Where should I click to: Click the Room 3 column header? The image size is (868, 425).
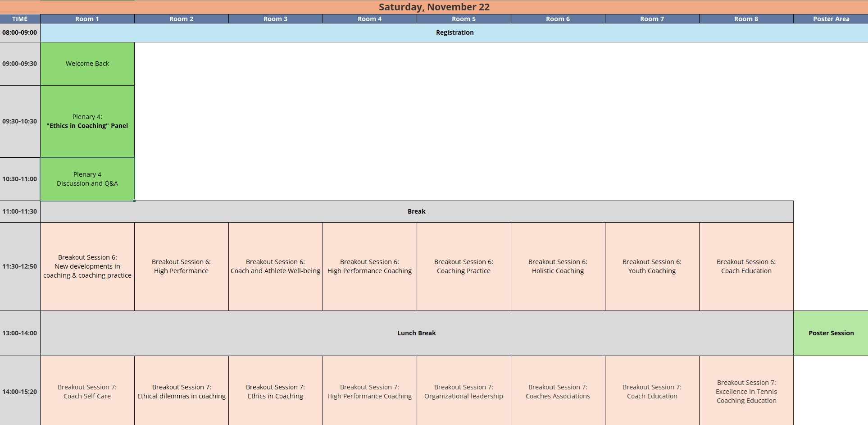(275, 19)
